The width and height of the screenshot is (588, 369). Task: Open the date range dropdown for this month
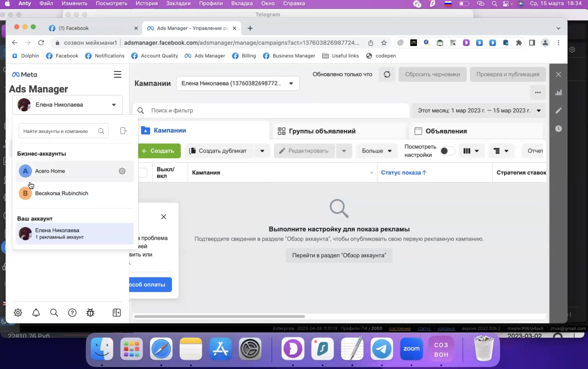click(x=479, y=110)
